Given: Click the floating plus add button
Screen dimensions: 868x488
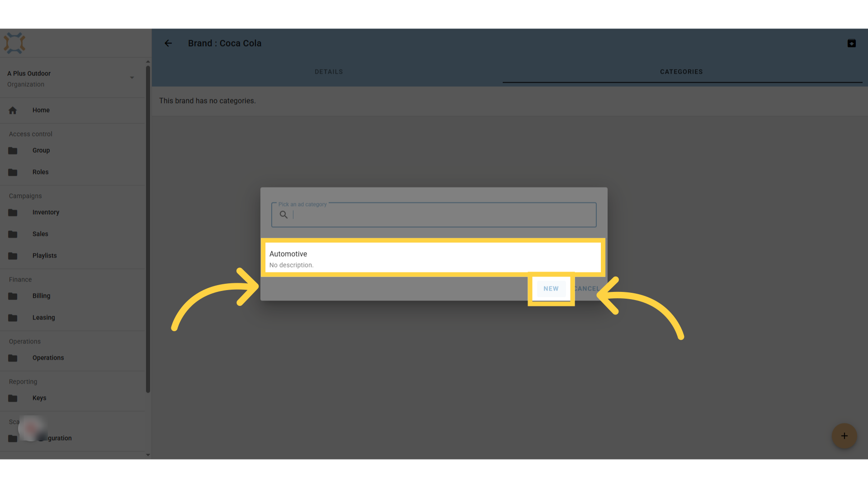Looking at the screenshot, I should click(x=844, y=436).
